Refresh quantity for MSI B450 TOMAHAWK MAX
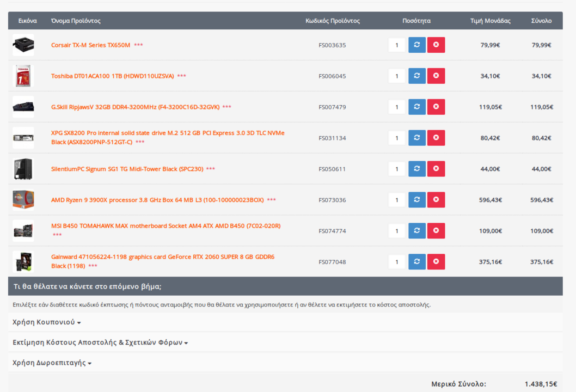This screenshot has height=392, width=576. [x=417, y=231]
